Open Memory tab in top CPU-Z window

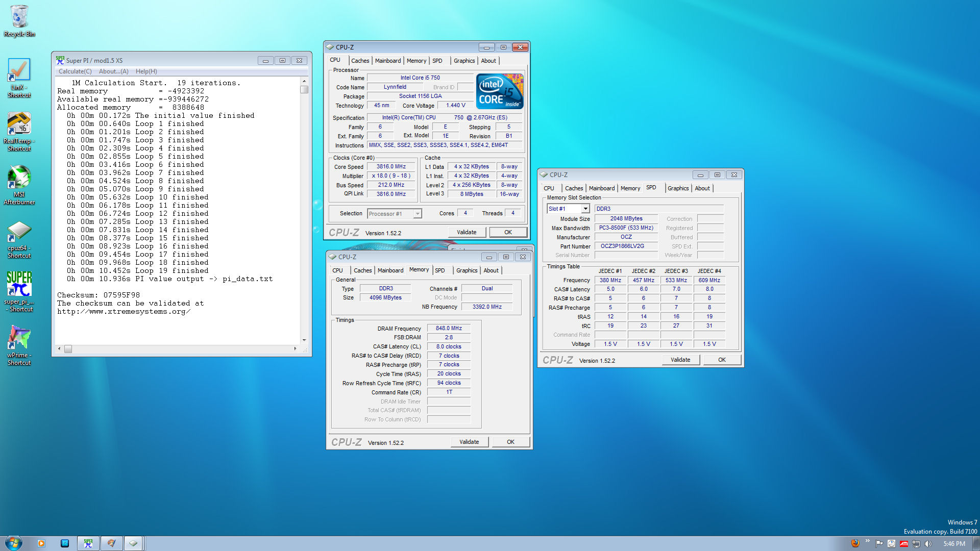[x=416, y=61]
